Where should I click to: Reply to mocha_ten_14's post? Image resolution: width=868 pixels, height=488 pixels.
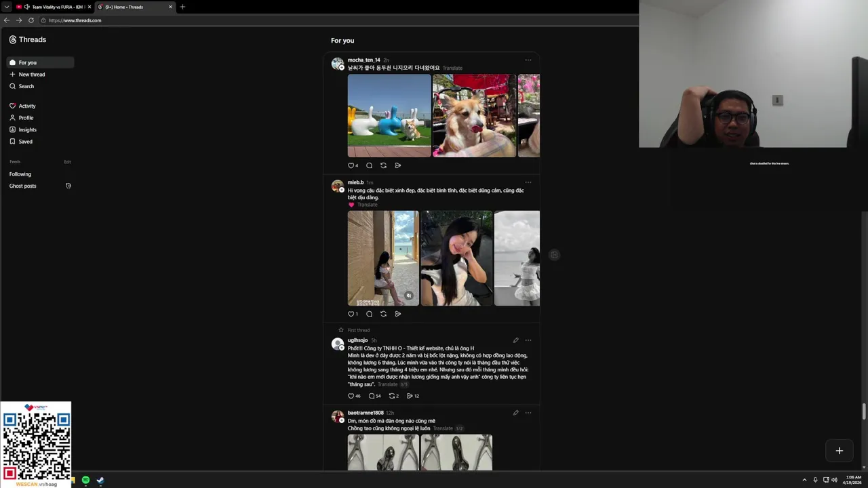tap(369, 165)
